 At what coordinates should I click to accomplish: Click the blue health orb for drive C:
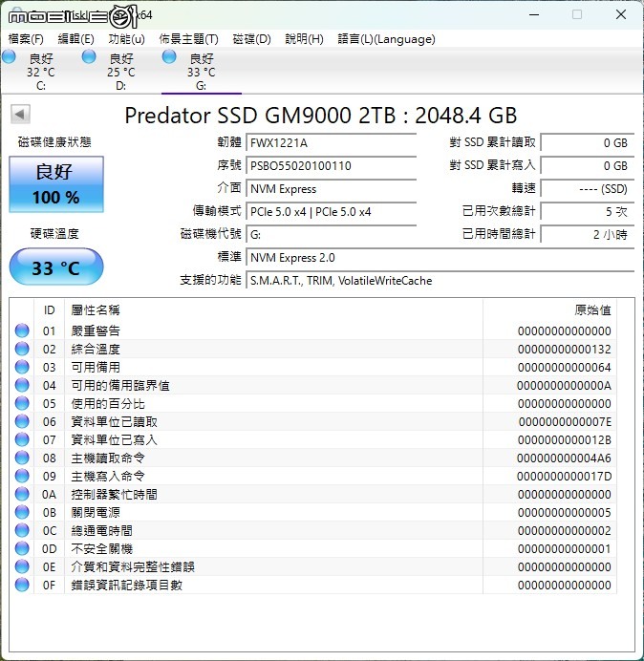coord(9,57)
